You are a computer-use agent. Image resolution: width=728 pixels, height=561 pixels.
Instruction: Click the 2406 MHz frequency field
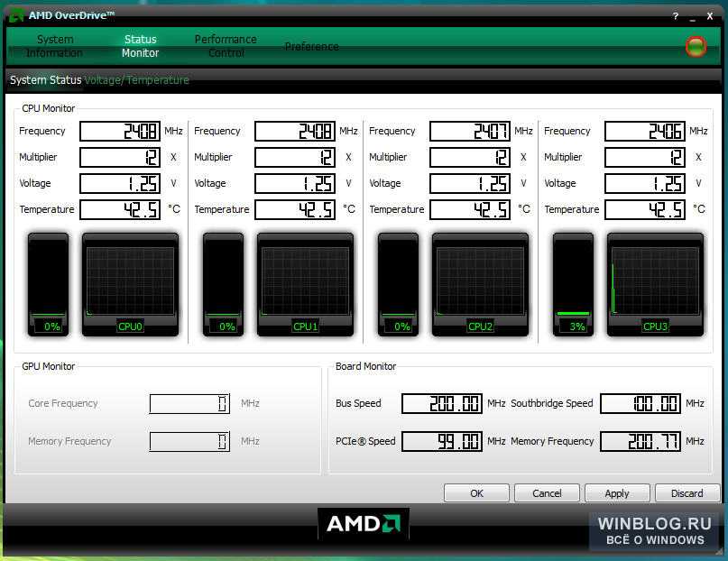point(645,132)
